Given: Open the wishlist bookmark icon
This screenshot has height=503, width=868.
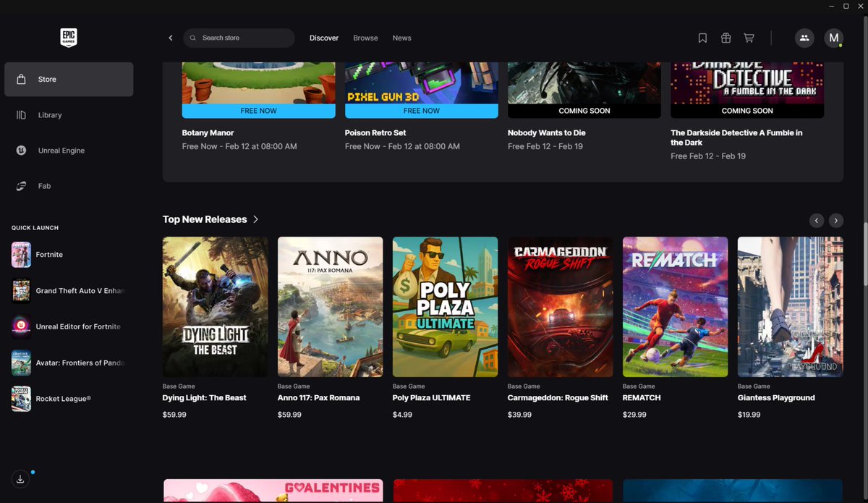Looking at the screenshot, I should [x=702, y=38].
